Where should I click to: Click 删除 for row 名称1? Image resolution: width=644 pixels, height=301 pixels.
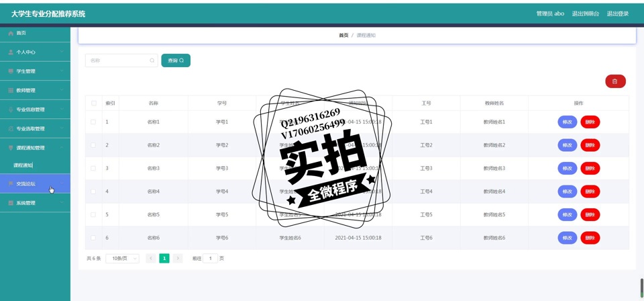590,122
